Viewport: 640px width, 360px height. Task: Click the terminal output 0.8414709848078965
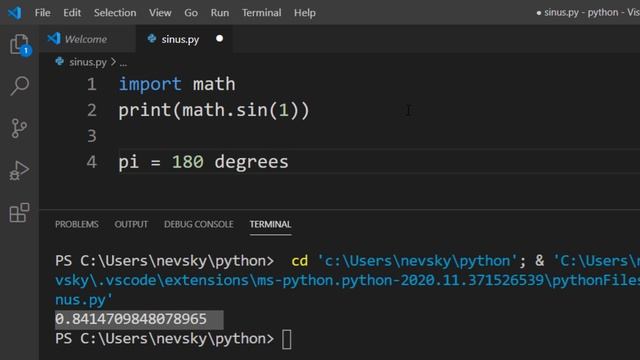131,319
